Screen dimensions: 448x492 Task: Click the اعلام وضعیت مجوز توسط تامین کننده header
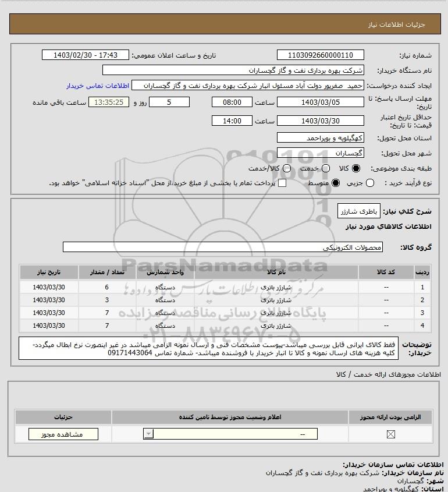click(230, 417)
